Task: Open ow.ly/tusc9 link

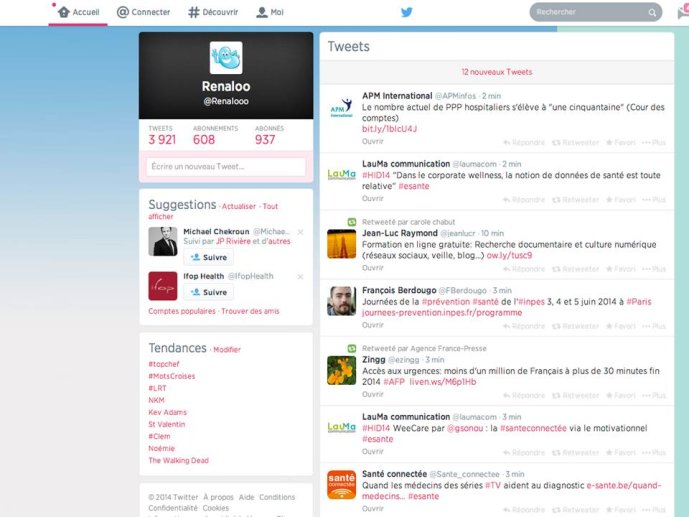Action: point(509,255)
